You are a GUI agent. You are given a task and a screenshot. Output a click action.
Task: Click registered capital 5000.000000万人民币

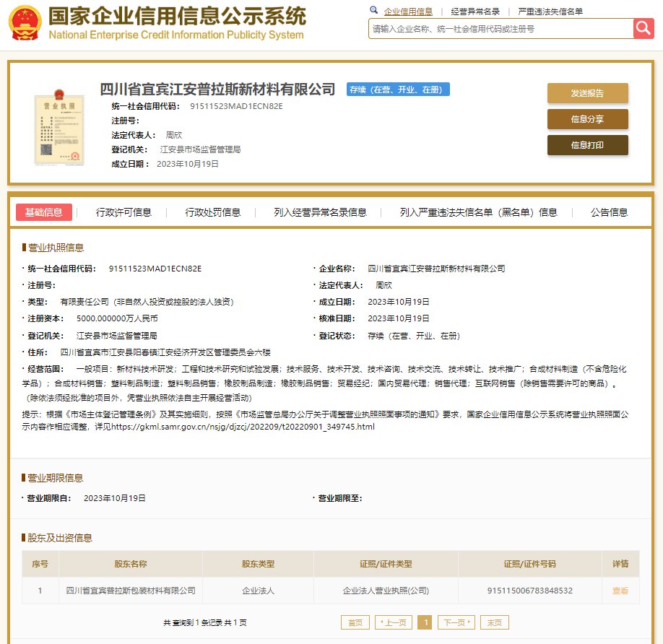click(x=117, y=318)
